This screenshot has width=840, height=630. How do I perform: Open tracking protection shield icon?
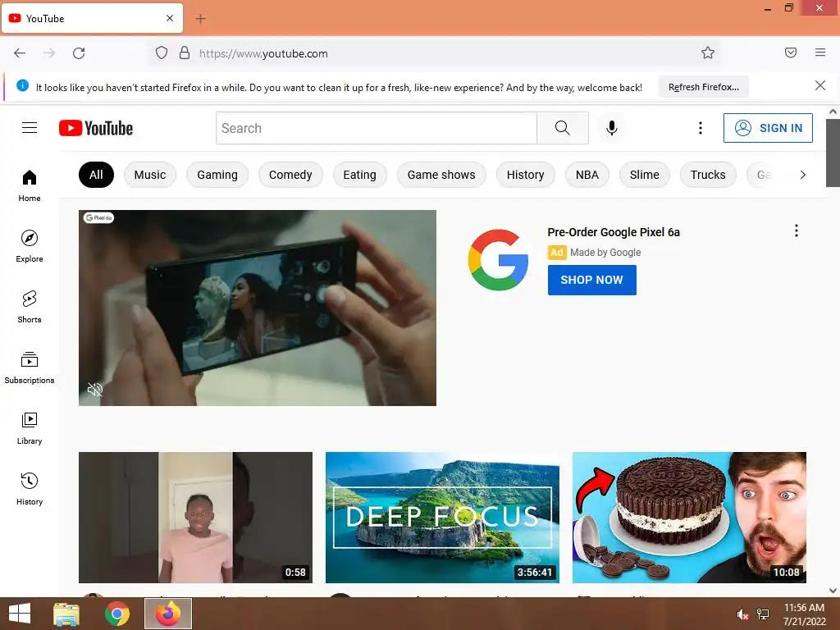pyautogui.click(x=162, y=53)
